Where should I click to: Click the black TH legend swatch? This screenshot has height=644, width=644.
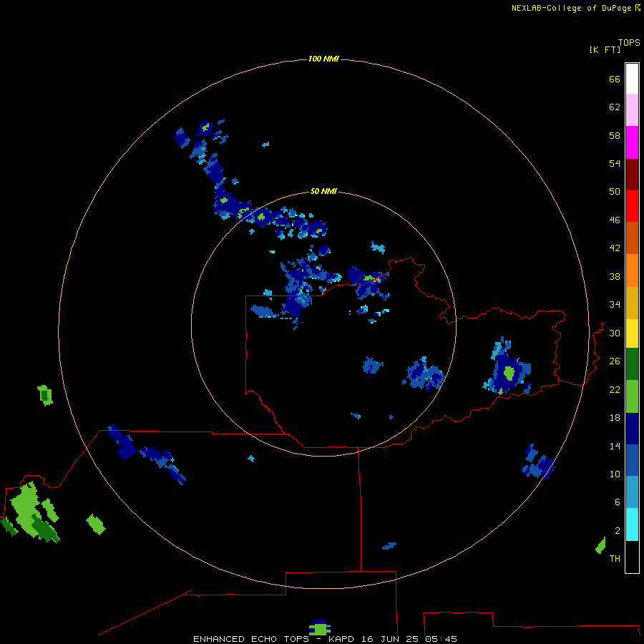point(632,557)
